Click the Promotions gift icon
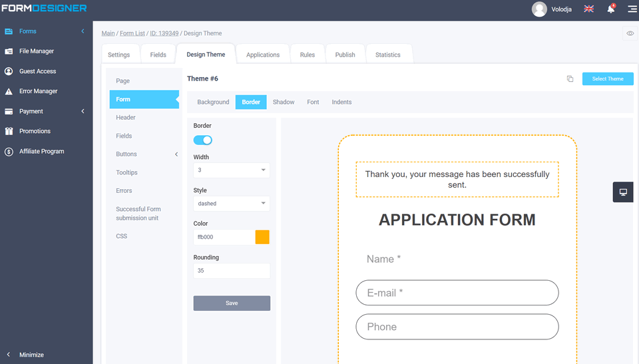 [9, 131]
